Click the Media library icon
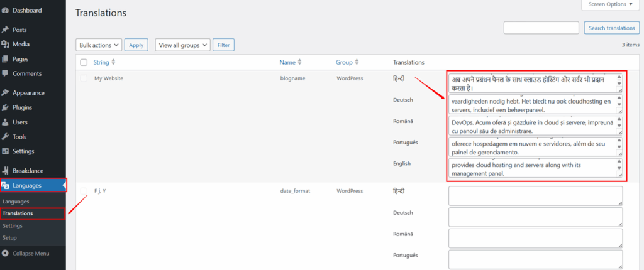The width and height of the screenshot is (644, 270). coord(6,45)
